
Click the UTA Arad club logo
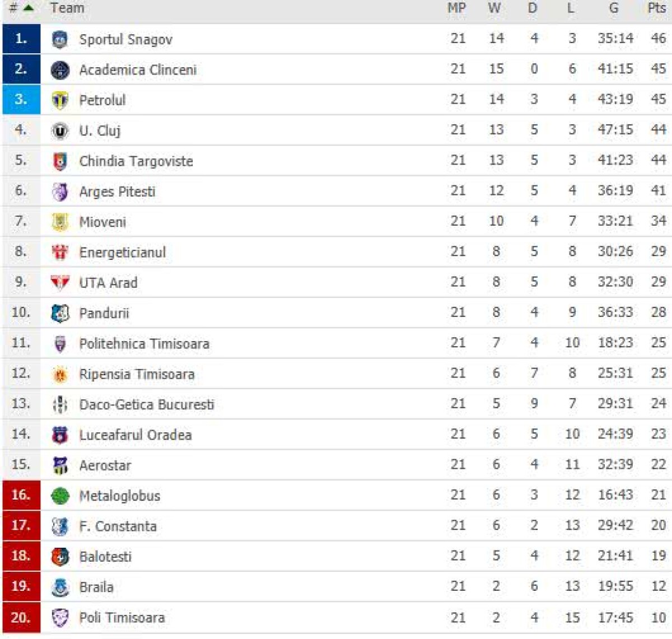(x=60, y=283)
